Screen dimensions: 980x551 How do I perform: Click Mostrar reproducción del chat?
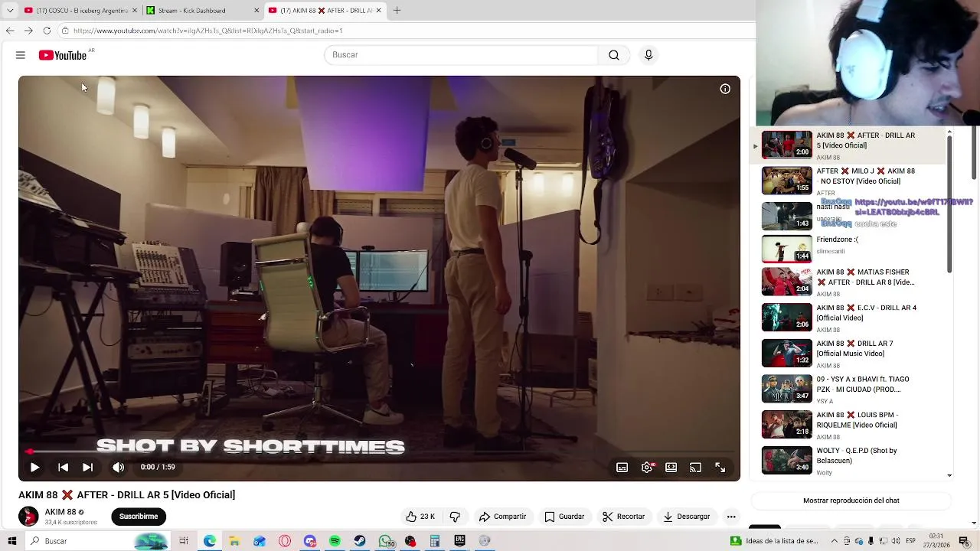tap(851, 500)
